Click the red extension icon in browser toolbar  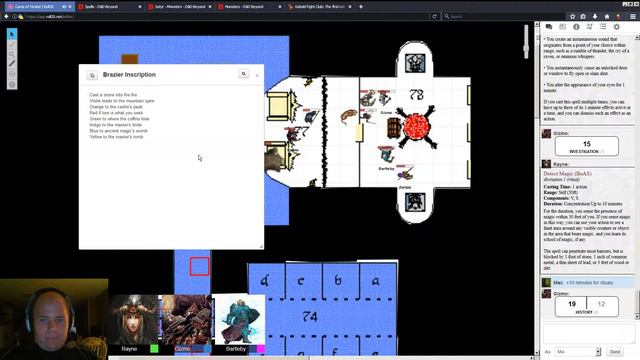[x=619, y=17]
